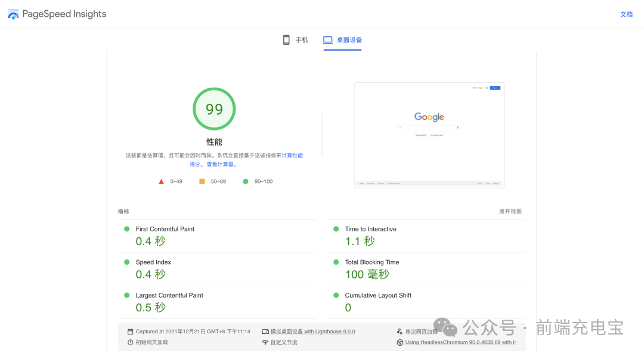This screenshot has height=353, width=644.
Task: Click the monitor icon beside 桌面设备
Action: pyautogui.click(x=327, y=39)
